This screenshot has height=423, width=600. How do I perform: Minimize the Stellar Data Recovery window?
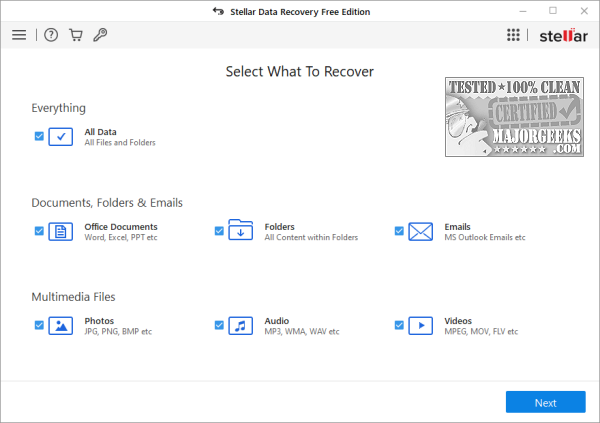coord(523,11)
